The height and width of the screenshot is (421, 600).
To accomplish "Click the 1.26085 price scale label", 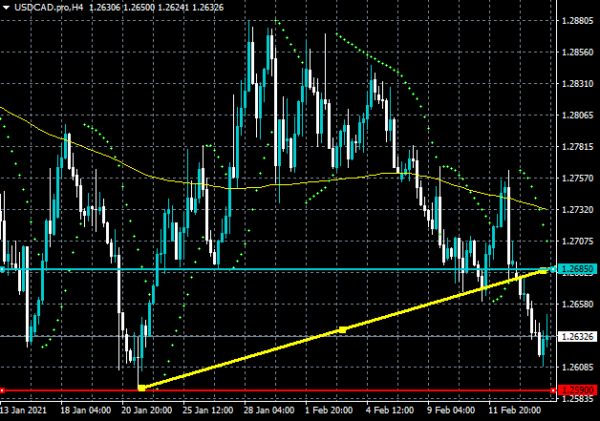I will coord(577,367).
